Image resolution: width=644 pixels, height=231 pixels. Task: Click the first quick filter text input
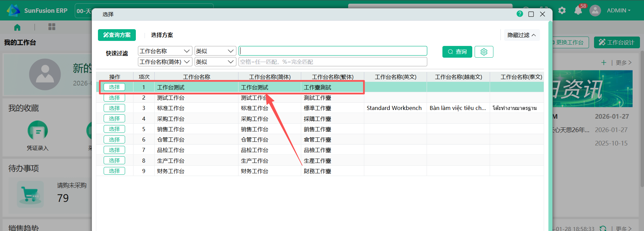(x=333, y=51)
